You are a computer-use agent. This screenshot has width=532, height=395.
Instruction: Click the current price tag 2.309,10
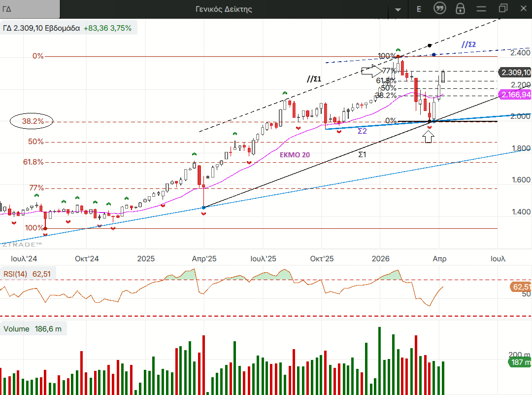(516, 72)
